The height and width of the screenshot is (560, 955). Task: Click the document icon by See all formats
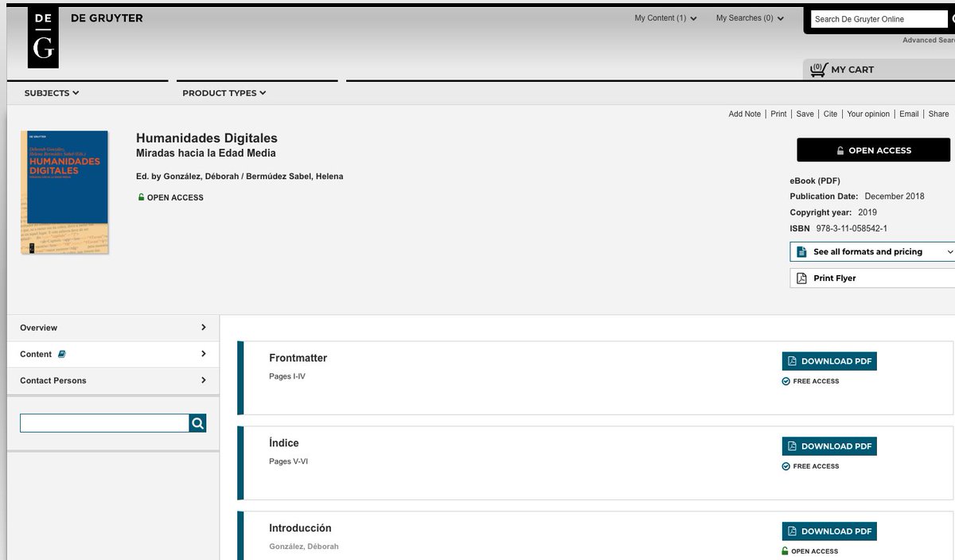coord(802,251)
